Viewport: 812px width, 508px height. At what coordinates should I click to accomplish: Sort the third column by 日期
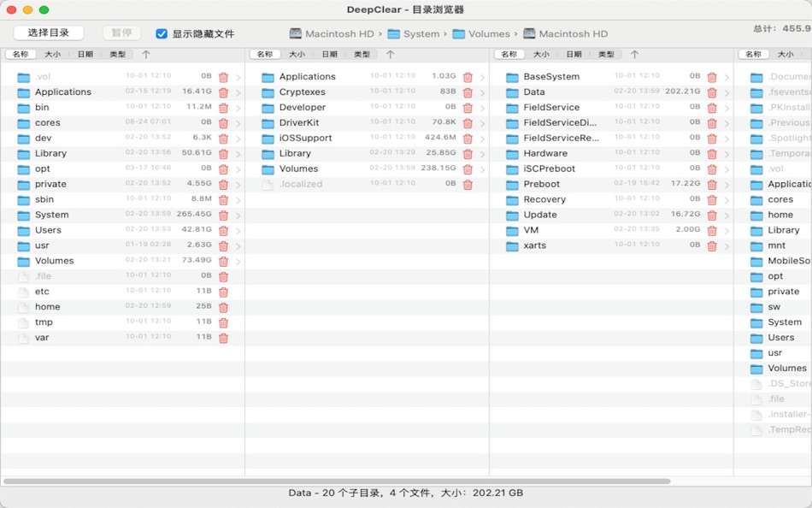click(574, 54)
